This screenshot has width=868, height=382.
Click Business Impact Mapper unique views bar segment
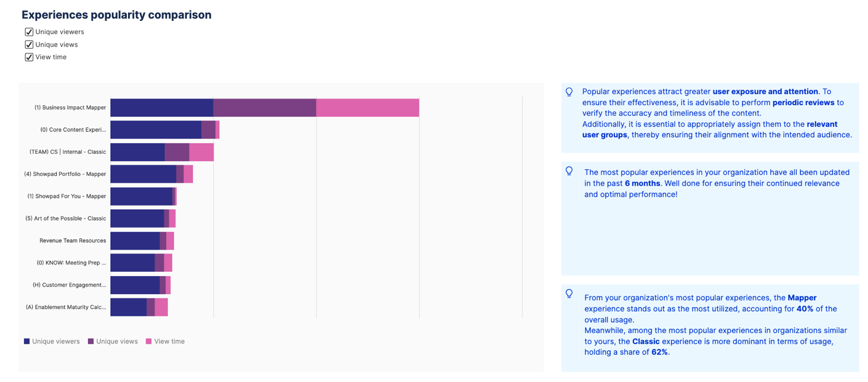coord(265,108)
